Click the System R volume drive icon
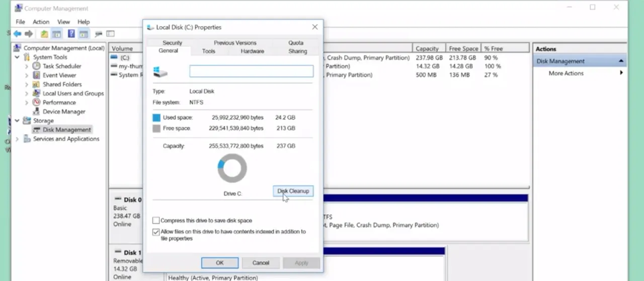 coord(114,75)
